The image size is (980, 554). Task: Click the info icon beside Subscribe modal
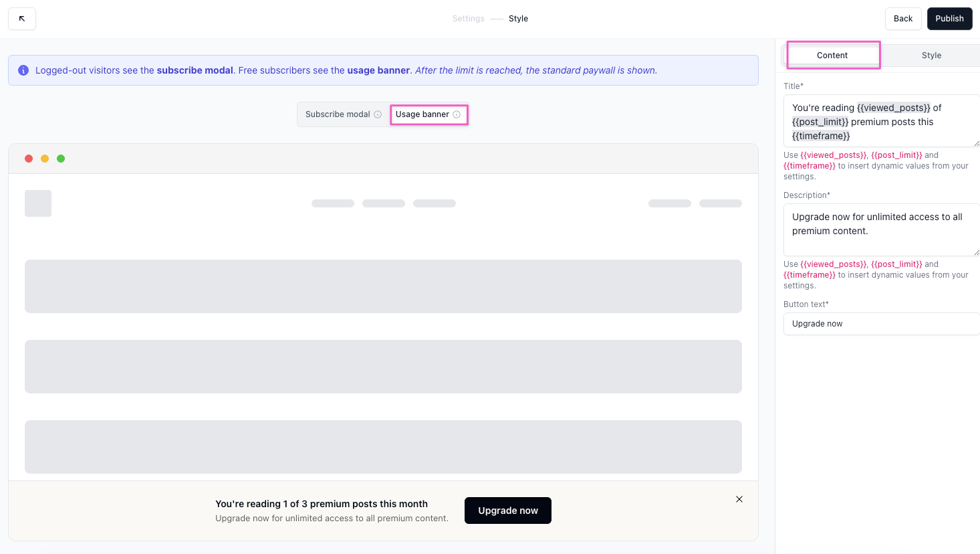(x=378, y=114)
